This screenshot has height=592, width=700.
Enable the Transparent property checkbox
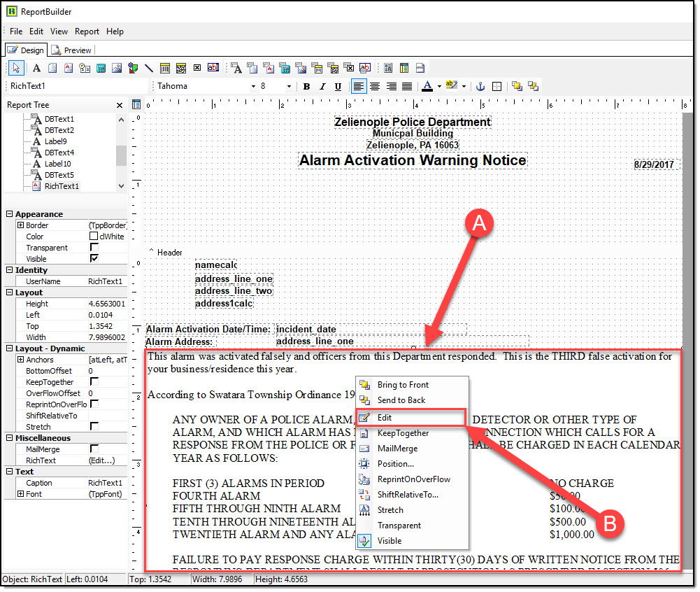pyautogui.click(x=94, y=248)
